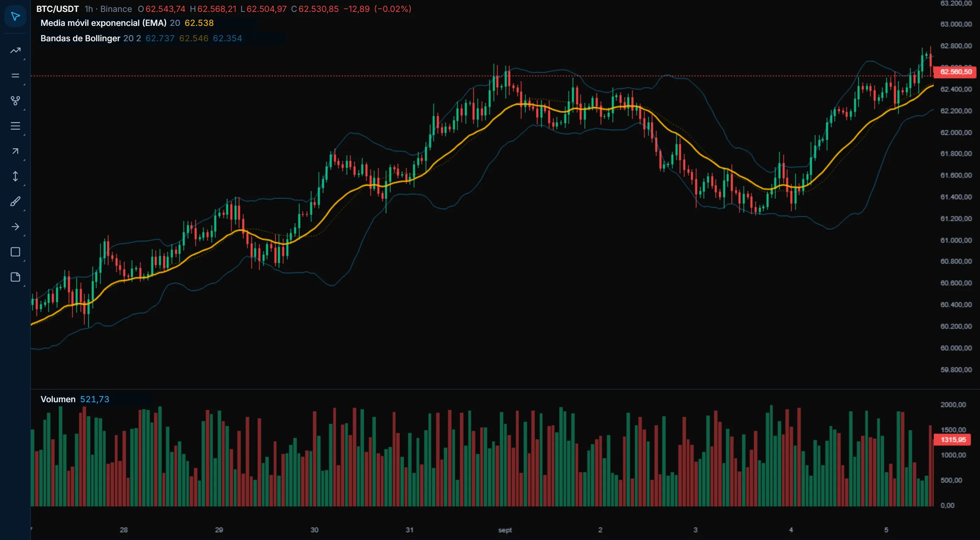This screenshot has height=540, width=980.
Task: Click Bollinger lower band value 62.354
Action: click(227, 38)
